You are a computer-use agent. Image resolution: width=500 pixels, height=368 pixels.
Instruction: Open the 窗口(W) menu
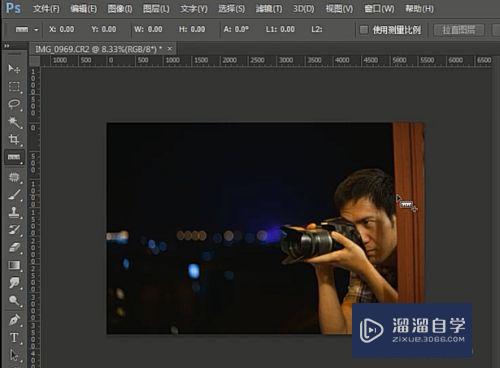[x=379, y=9]
